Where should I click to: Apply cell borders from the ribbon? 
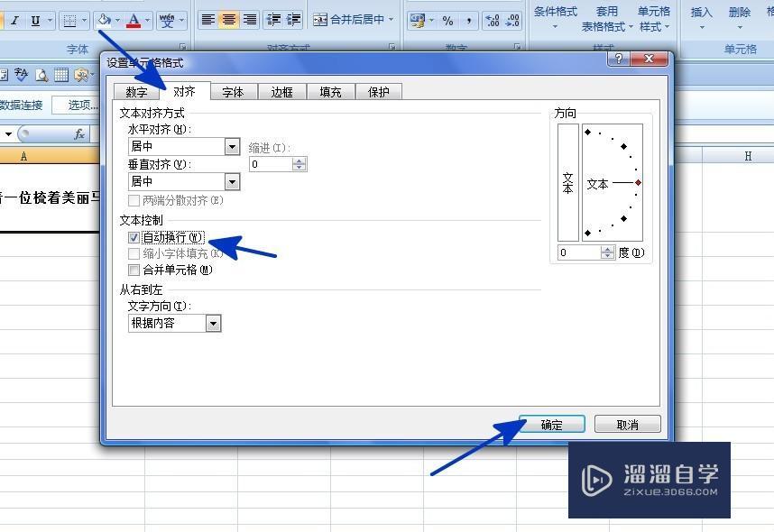[x=70, y=20]
